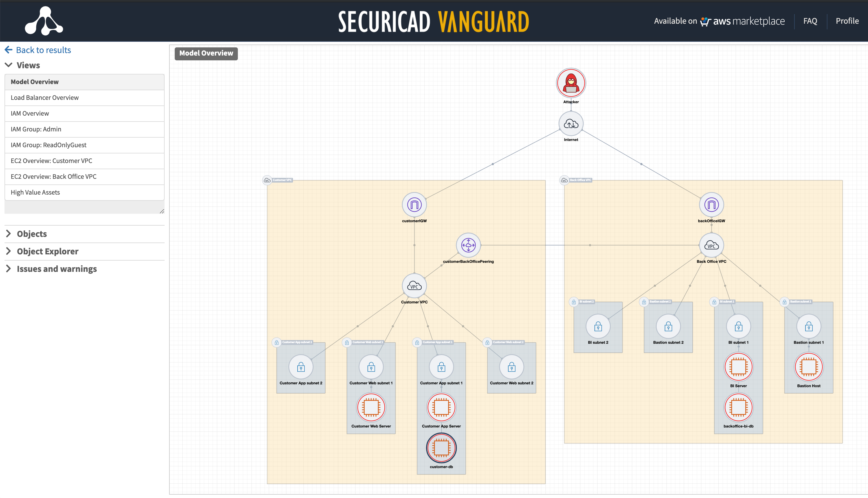The width and height of the screenshot is (868, 498).
Task: Open the IAM Overview view
Action: point(30,113)
